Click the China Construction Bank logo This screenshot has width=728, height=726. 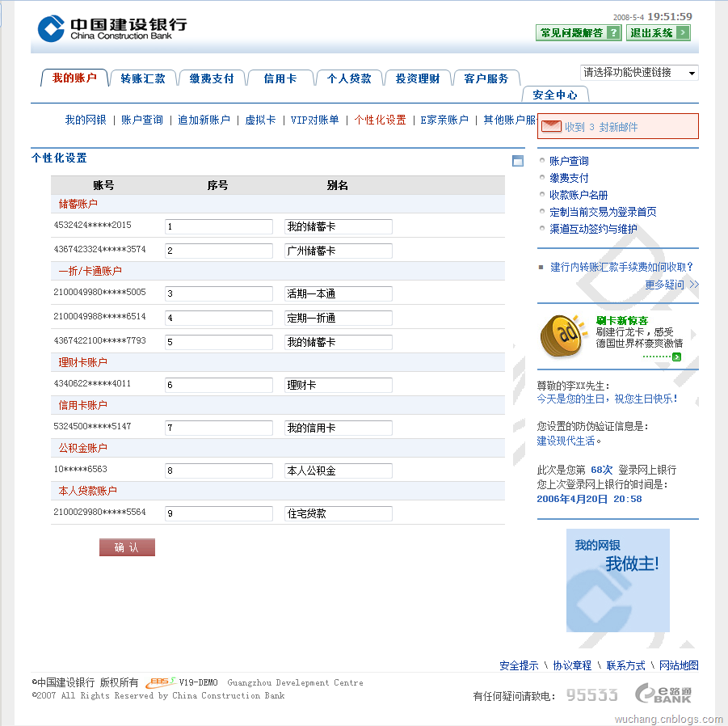point(112,27)
